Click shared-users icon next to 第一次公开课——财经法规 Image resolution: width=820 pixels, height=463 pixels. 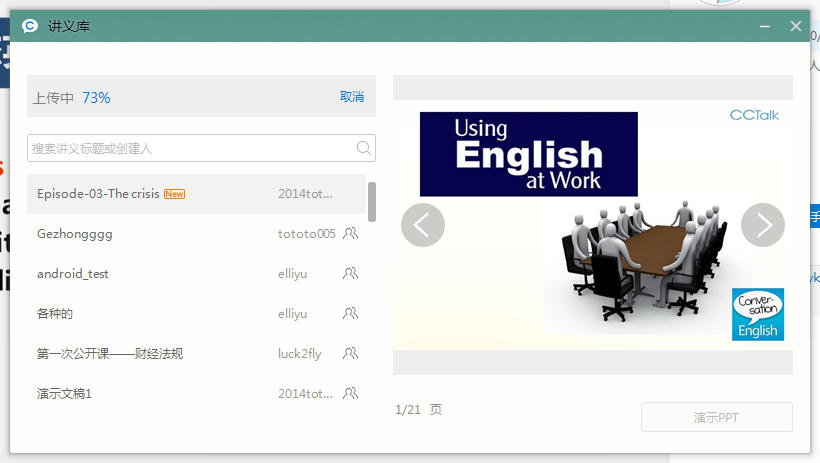350,353
